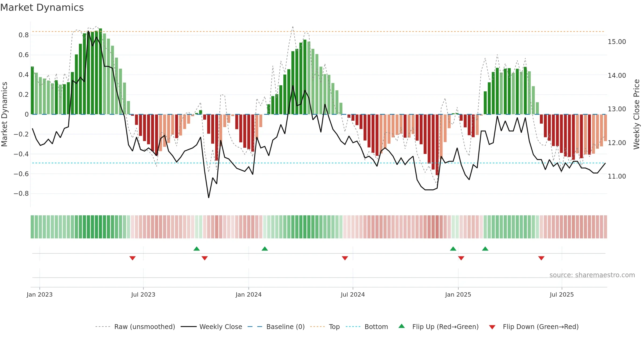Click the cyan dashed Bottom threshold line
Image resolution: width=644 pixels, height=362 pixels.
click(319, 163)
